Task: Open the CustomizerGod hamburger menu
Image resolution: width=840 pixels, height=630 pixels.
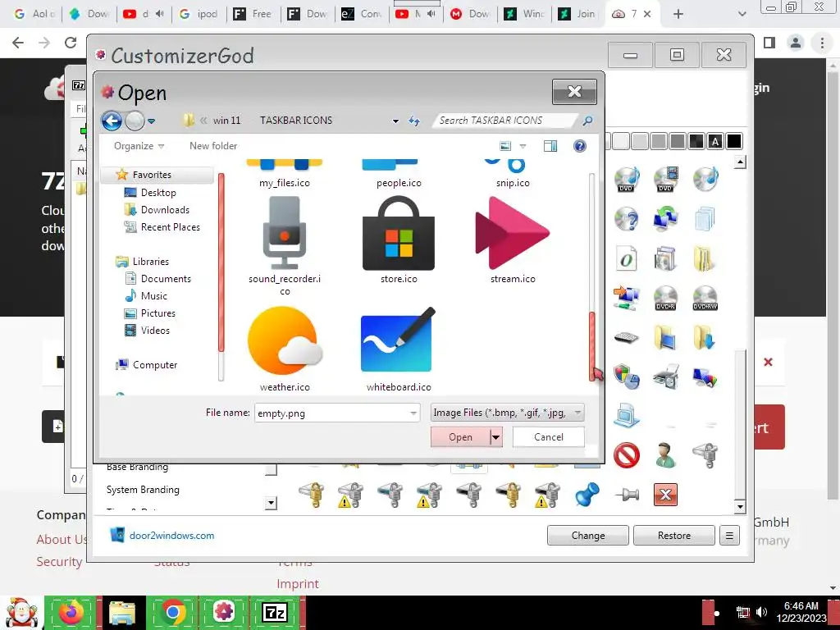Action: pyautogui.click(x=729, y=535)
